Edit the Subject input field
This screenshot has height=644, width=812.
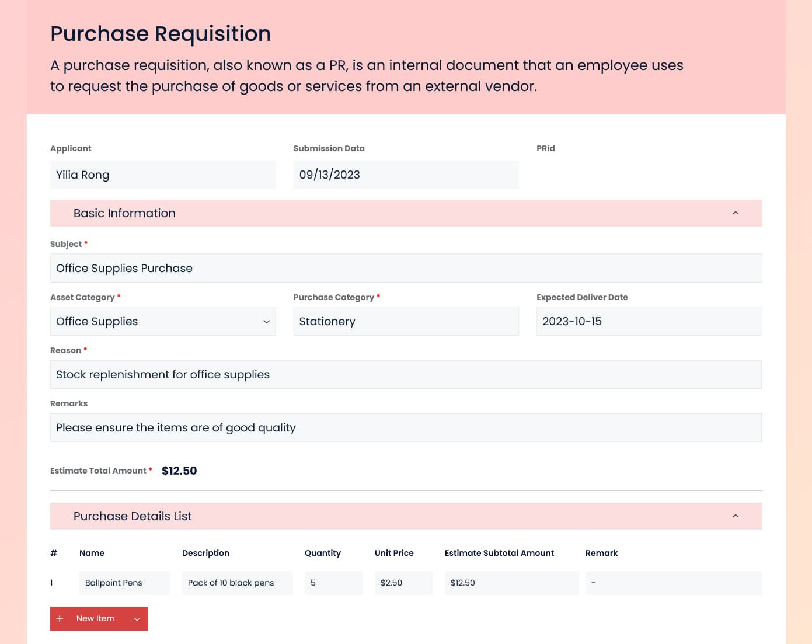(x=406, y=268)
